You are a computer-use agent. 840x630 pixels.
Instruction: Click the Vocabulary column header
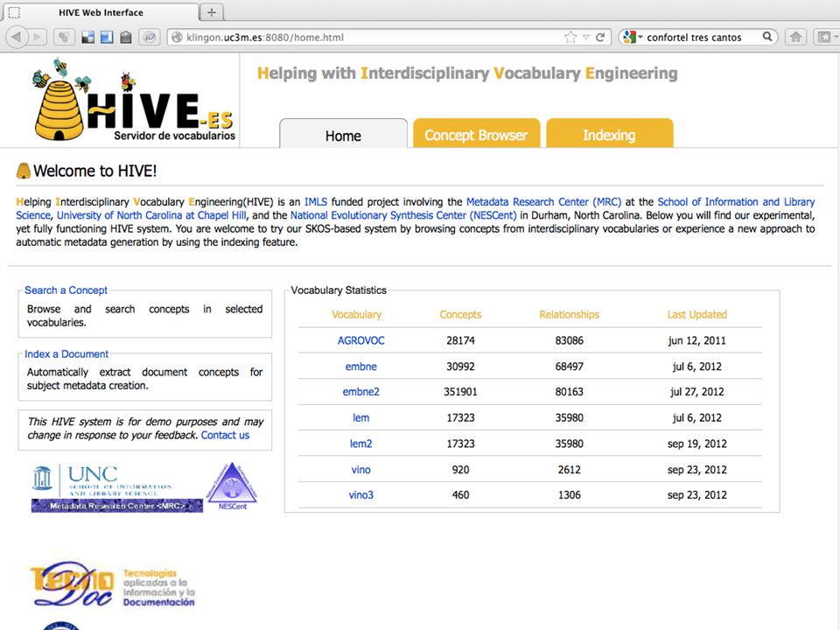356,314
